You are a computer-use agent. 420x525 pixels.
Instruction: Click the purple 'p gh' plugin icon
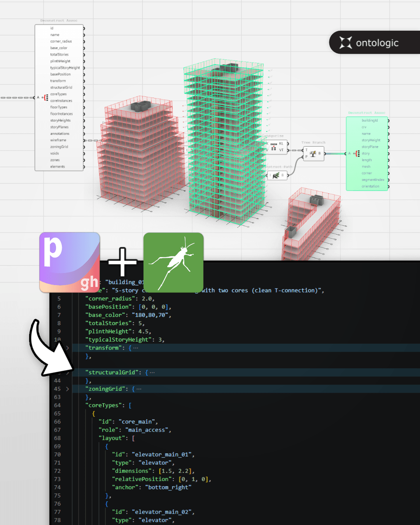coord(70,262)
